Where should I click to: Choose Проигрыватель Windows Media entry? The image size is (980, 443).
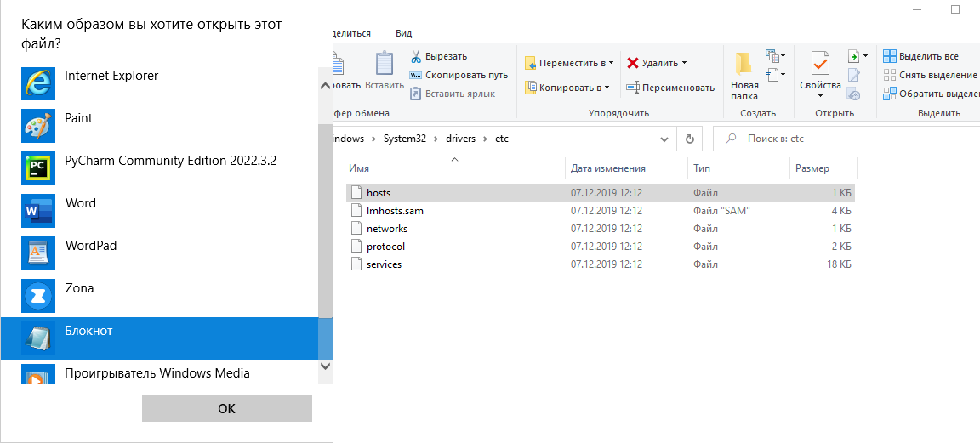tap(159, 372)
